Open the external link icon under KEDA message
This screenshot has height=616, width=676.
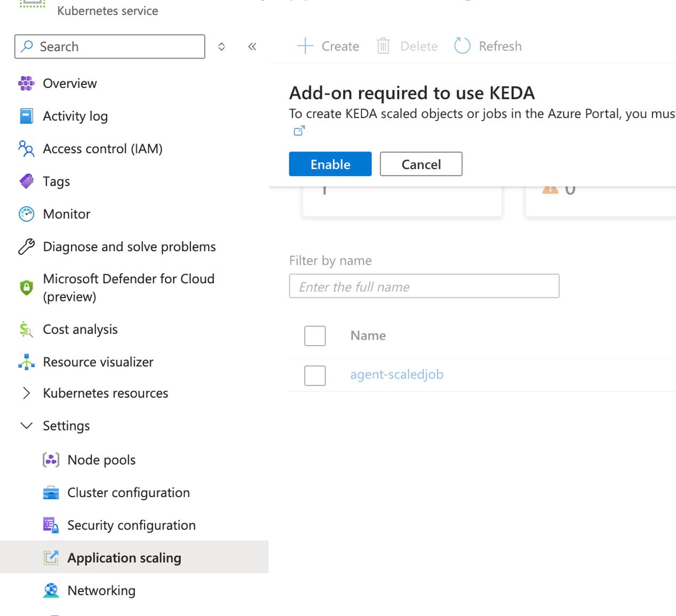click(x=299, y=131)
